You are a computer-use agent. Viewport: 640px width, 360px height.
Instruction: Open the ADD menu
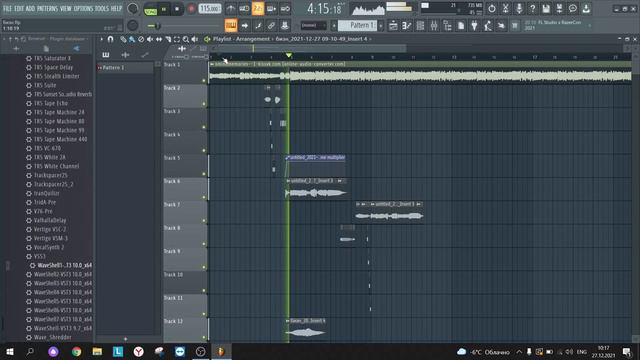[31, 8]
